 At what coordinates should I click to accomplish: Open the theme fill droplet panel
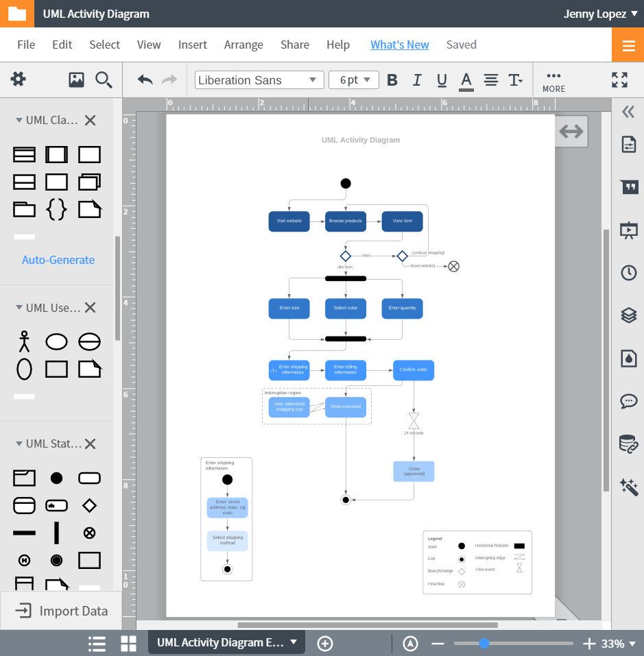628,359
